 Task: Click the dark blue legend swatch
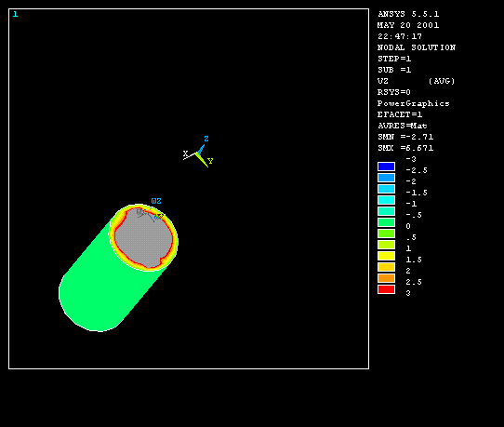point(386,167)
